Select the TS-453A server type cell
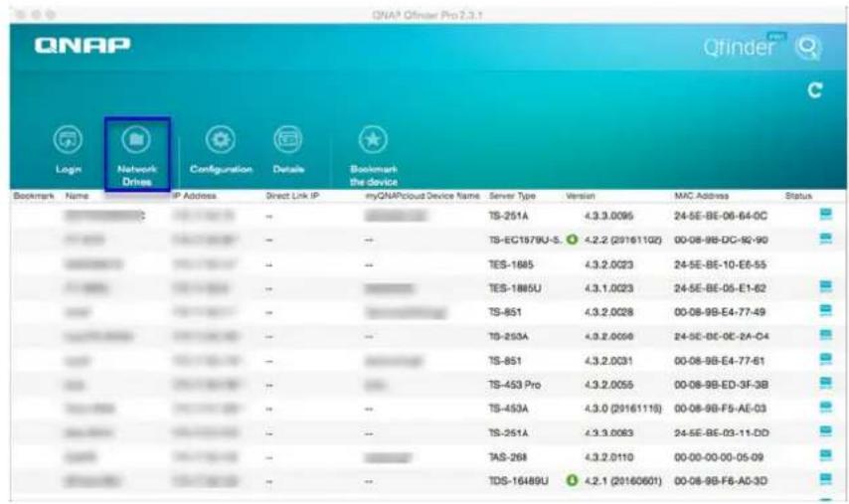This screenshot has width=849, height=504. (x=508, y=409)
